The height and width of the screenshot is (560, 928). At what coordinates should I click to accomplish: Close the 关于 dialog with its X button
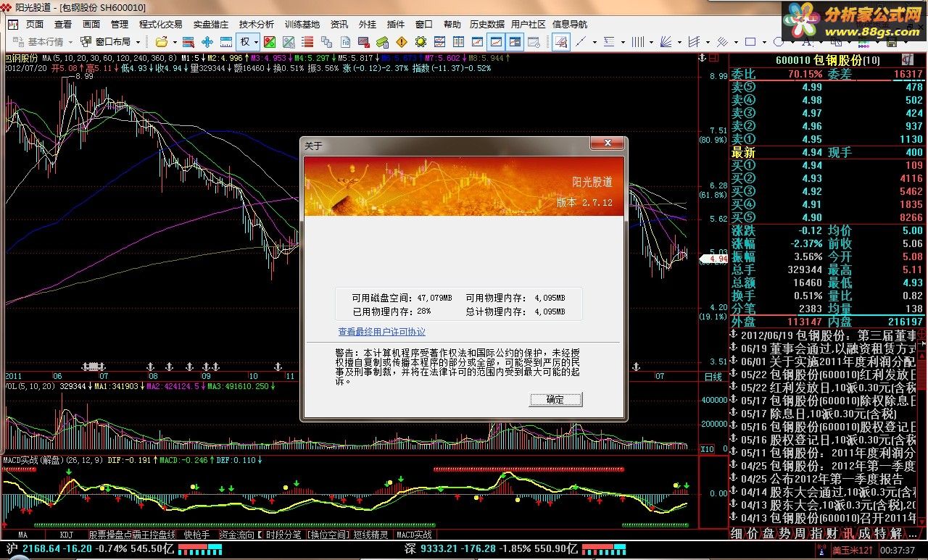click(x=607, y=143)
